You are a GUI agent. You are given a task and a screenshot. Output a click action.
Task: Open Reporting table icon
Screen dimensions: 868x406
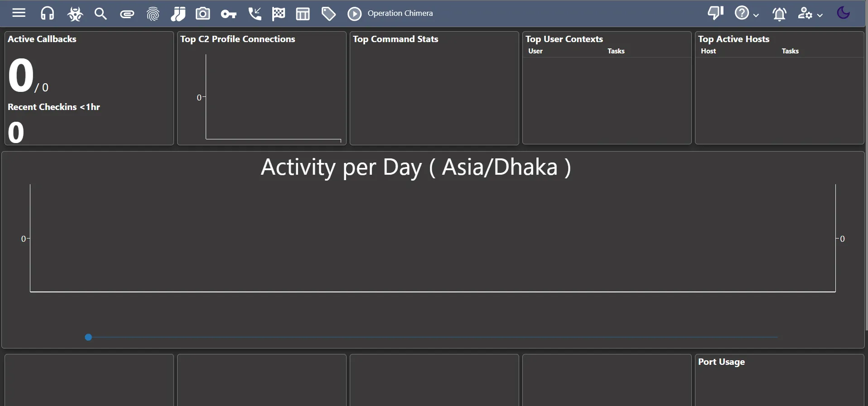[303, 14]
